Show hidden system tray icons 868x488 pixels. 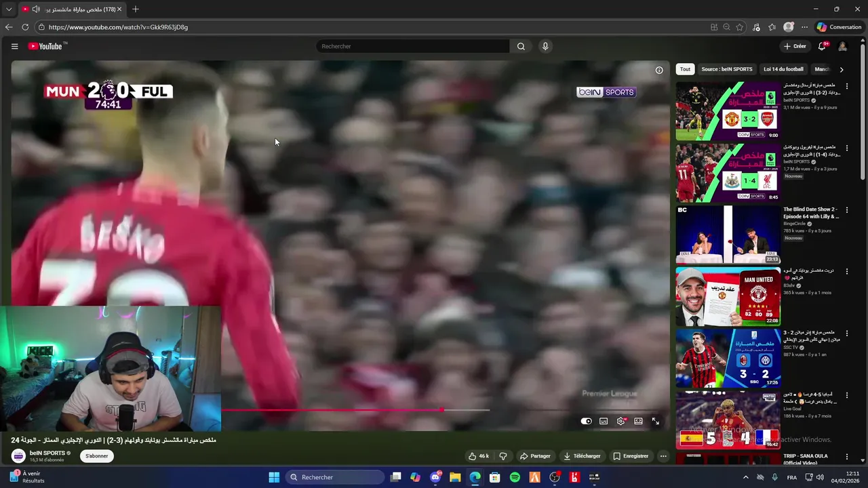pyautogui.click(x=746, y=477)
